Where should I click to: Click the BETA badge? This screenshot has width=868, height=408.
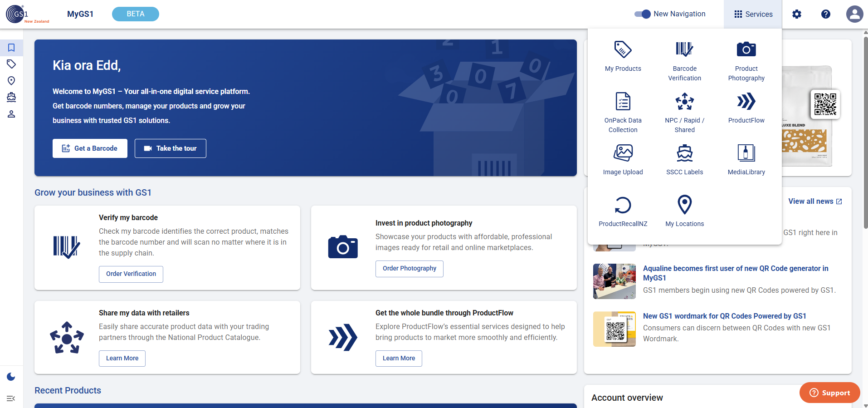(136, 14)
